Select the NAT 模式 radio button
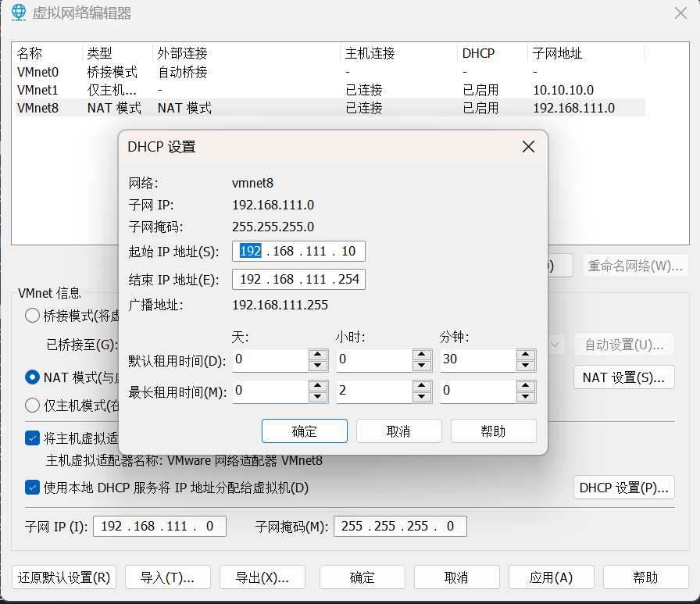Viewport: 700px width, 604px height. click(x=33, y=377)
